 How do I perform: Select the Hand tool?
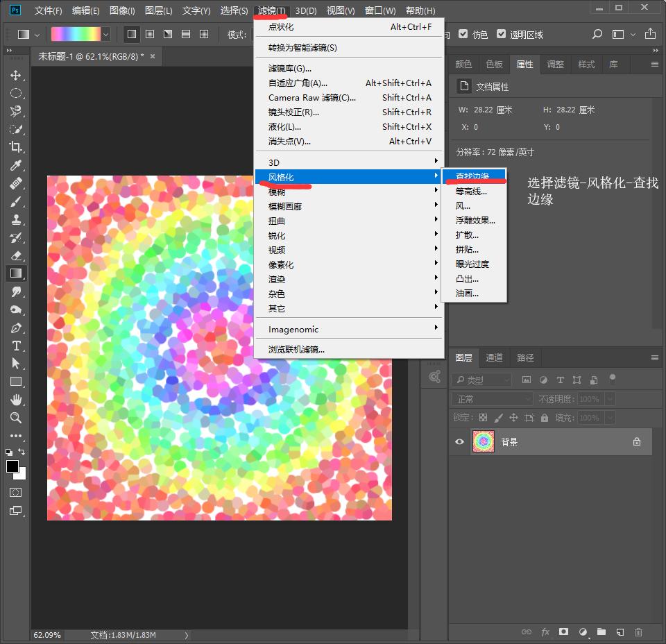point(15,400)
